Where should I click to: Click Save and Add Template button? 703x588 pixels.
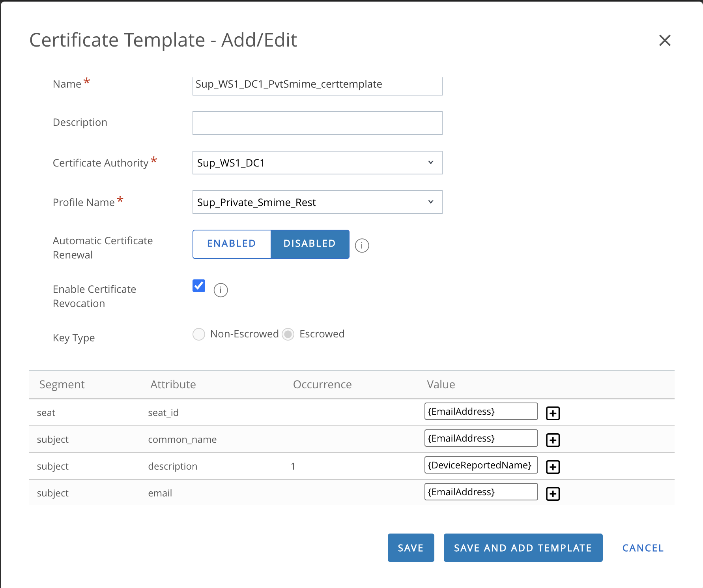[x=523, y=548]
